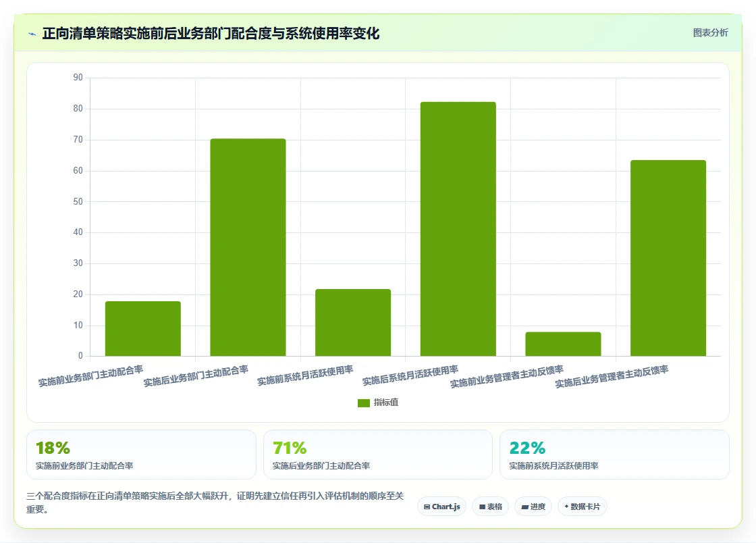Click the 实施前业务部门主动配合率 bar
The height and width of the screenshot is (543, 756).
click(142, 329)
